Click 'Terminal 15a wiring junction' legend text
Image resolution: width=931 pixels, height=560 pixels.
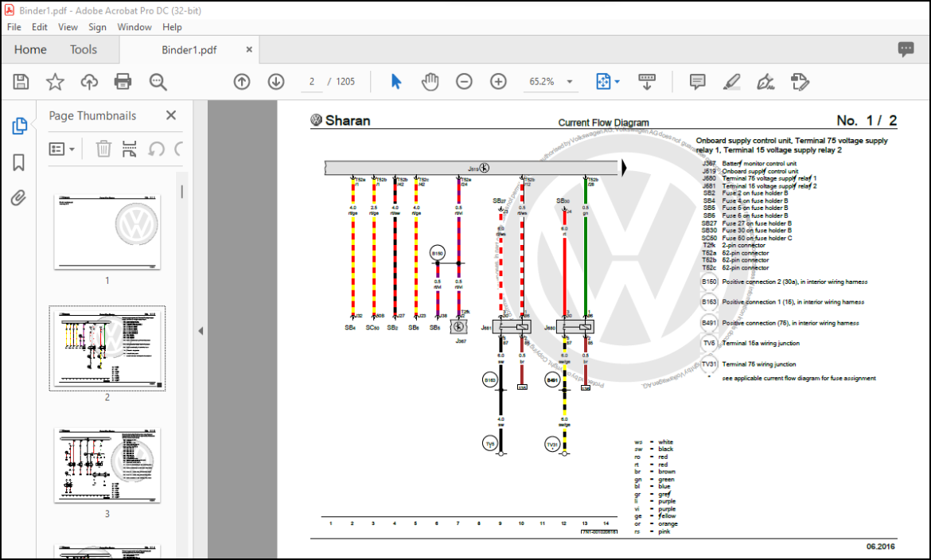click(761, 344)
